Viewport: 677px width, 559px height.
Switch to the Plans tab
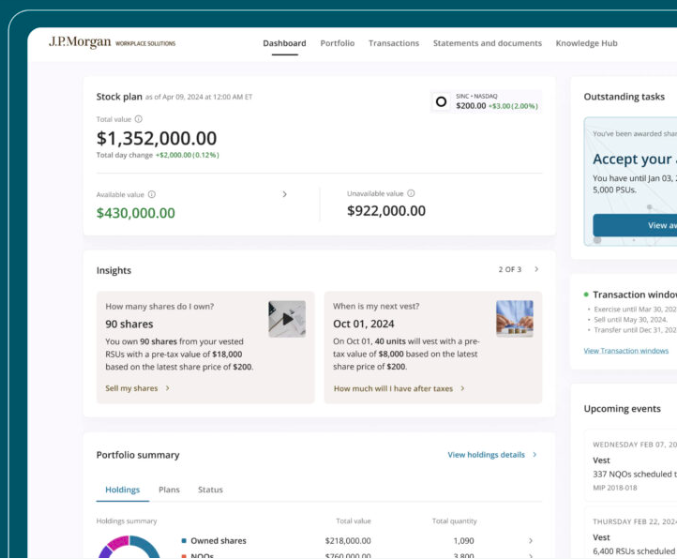(169, 490)
